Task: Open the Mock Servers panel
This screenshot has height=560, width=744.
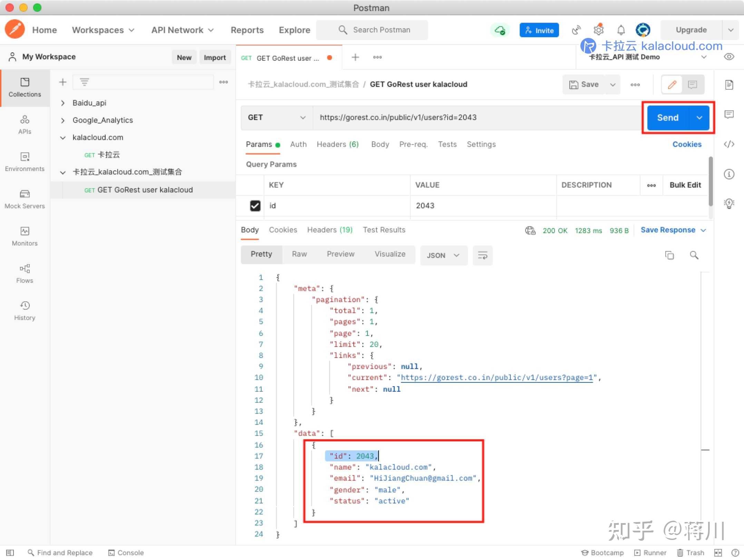Action: tap(25, 199)
